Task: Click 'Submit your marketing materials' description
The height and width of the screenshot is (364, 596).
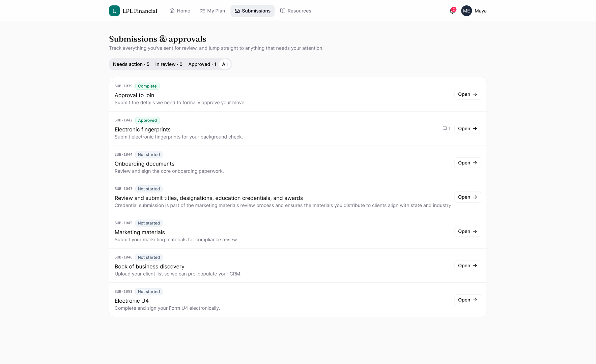Action: [x=176, y=240]
